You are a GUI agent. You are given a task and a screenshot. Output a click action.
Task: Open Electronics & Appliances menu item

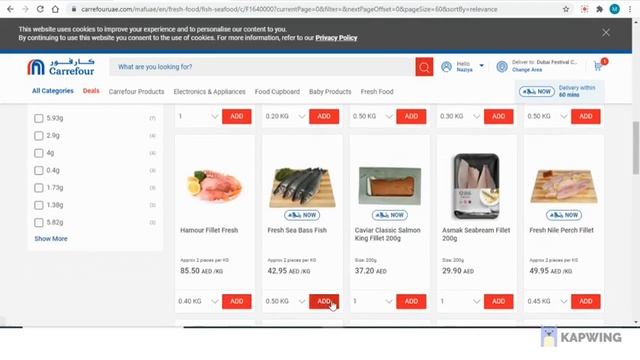[209, 92]
